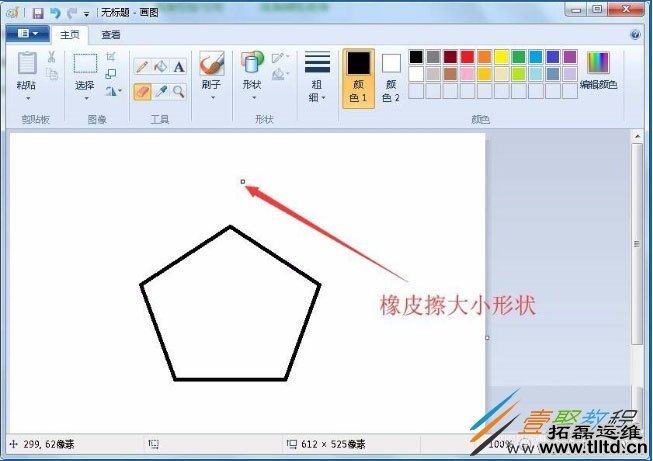The width and height of the screenshot is (653, 461).
Task: Expand the Paste dropdown arrow
Action: (x=28, y=99)
